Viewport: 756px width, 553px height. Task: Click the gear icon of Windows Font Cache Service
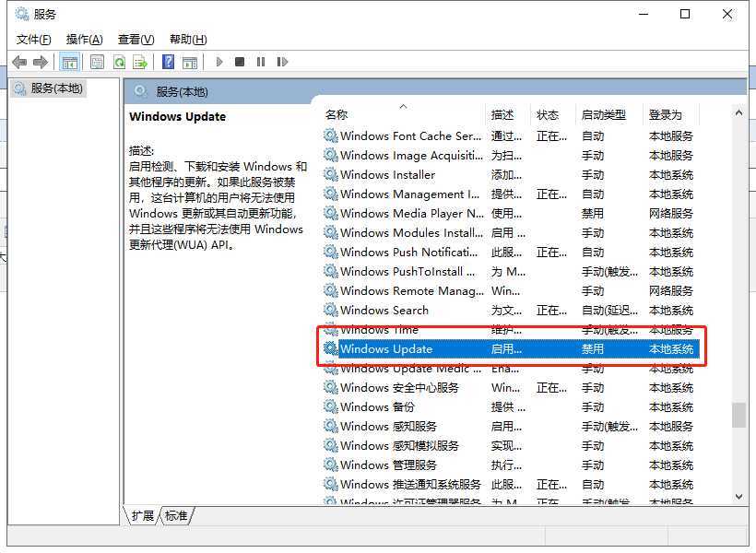coord(330,136)
